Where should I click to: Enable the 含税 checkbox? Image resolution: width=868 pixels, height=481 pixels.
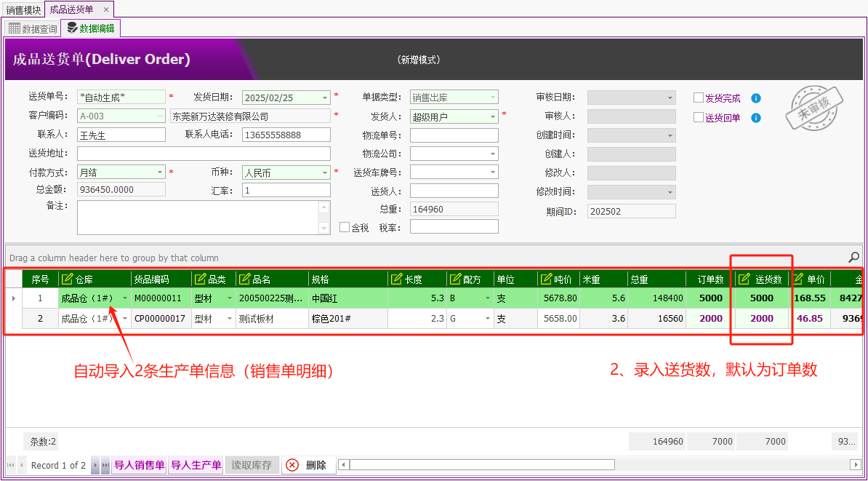[345, 226]
